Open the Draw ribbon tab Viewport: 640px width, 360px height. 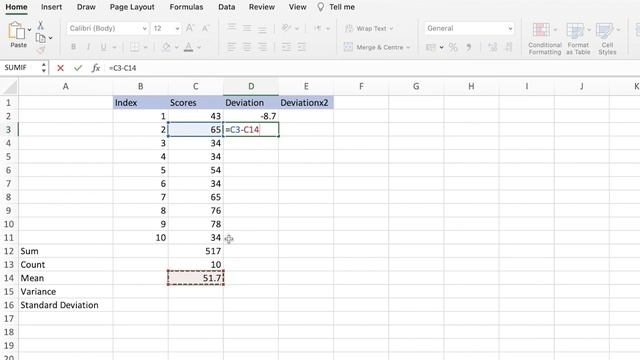point(86,7)
